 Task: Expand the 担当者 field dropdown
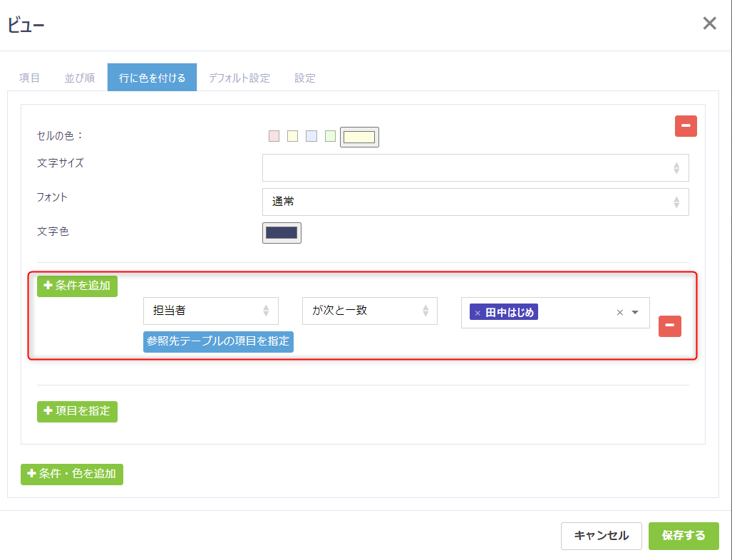tap(210, 311)
